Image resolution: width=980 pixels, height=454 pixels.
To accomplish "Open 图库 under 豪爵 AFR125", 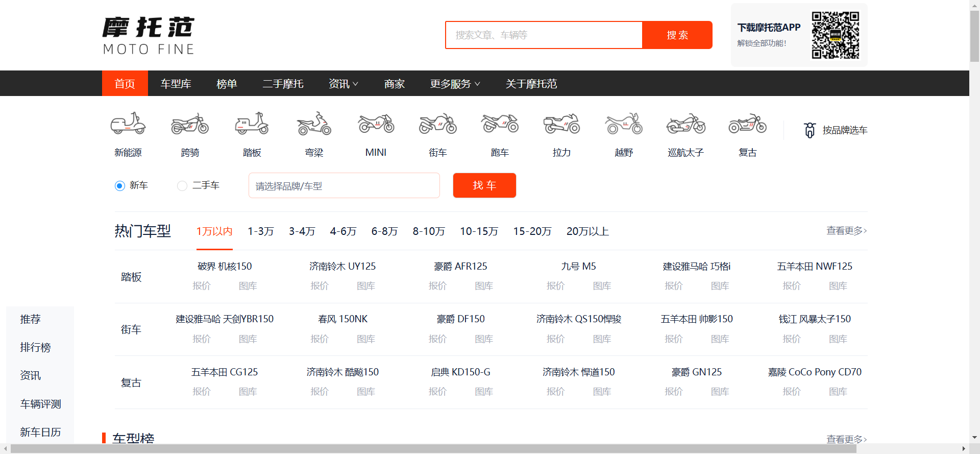I will (x=484, y=286).
